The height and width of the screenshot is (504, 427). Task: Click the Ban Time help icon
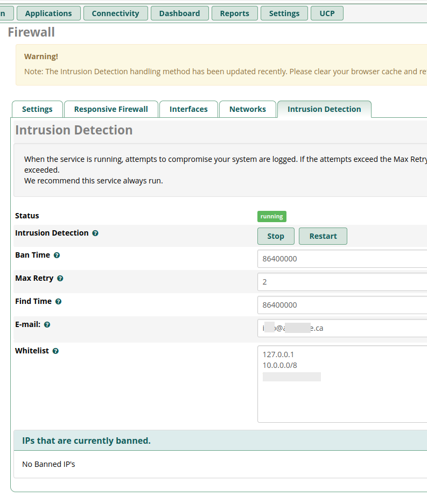click(x=57, y=255)
